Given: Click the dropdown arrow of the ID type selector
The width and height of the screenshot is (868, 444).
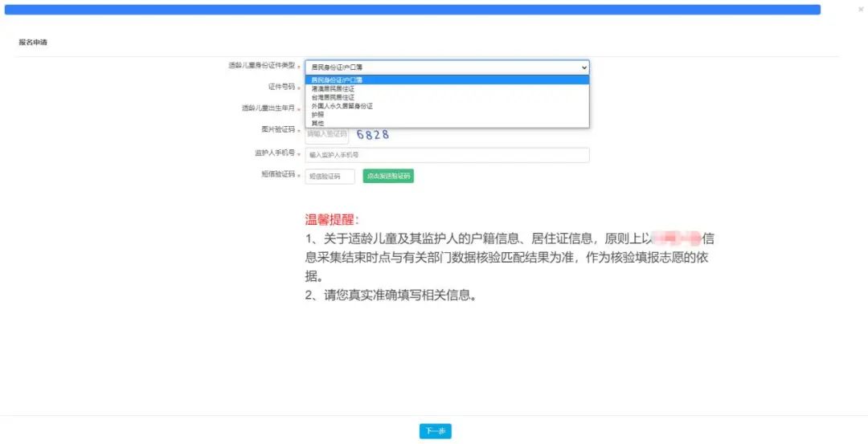Looking at the screenshot, I should pyautogui.click(x=583, y=67).
